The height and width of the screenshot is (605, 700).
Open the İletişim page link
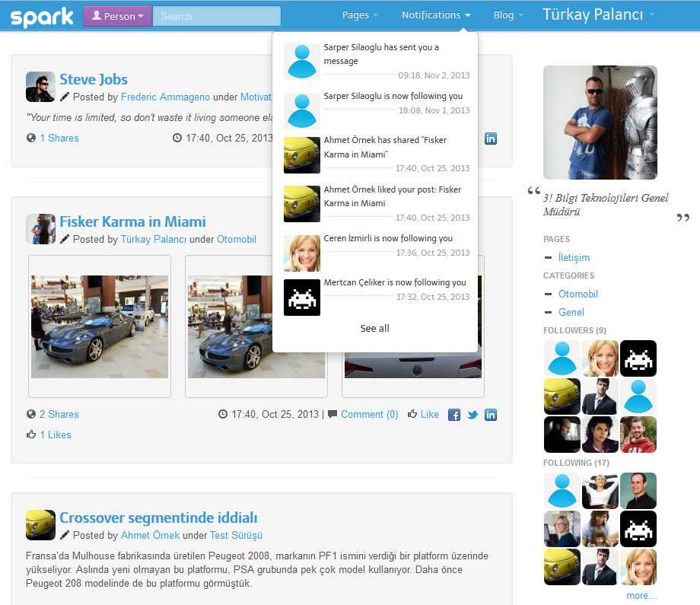(574, 258)
